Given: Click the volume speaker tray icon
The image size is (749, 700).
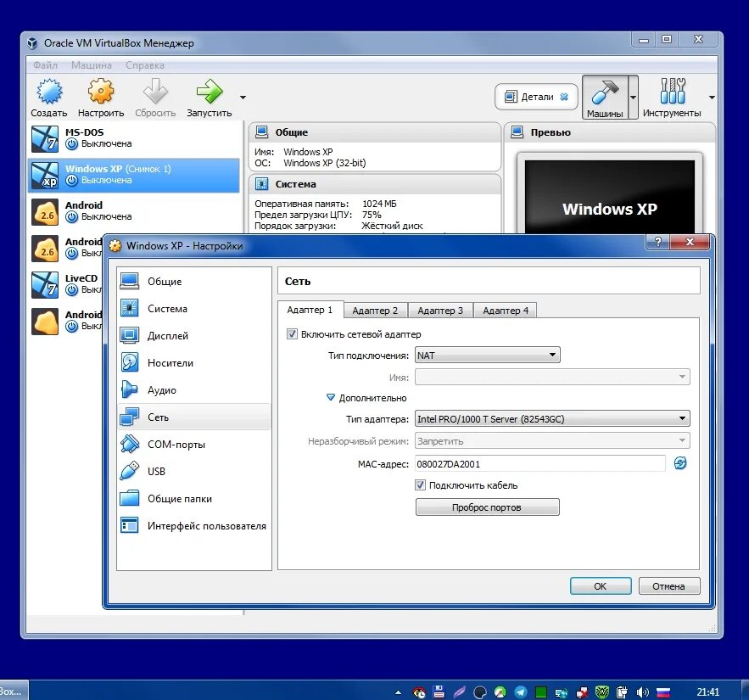Looking at the screenshot, I should click(642, 692).
